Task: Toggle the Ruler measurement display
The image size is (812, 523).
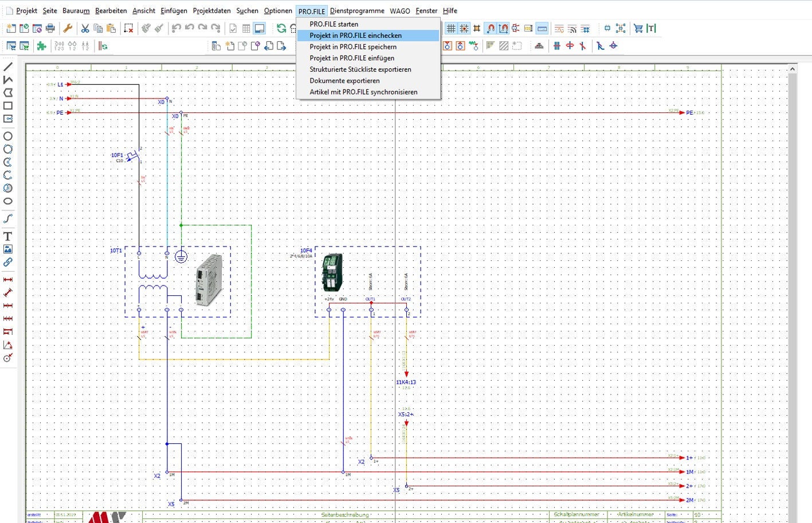Action: 543,28
